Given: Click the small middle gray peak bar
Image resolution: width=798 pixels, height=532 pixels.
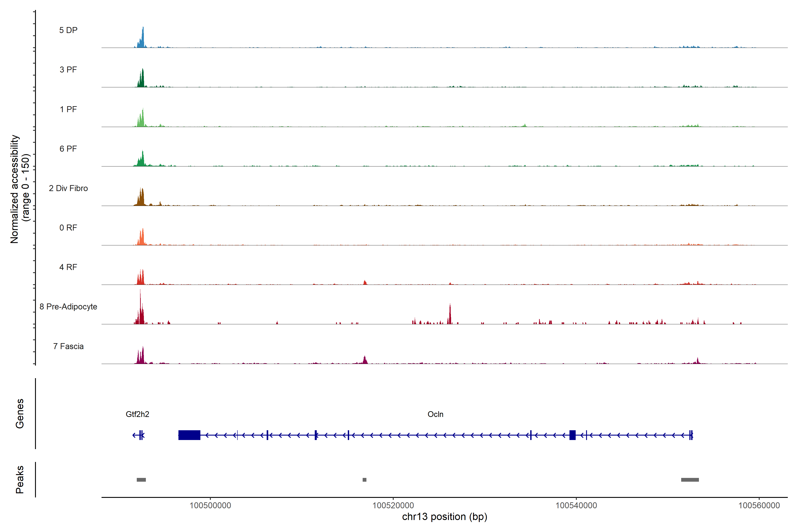Looking at the screenshot, I should [x=364, y=480].
